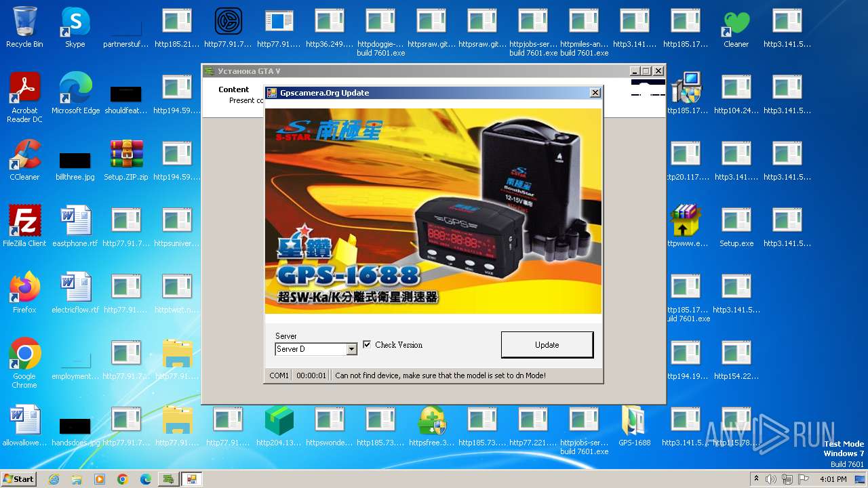Select the Cleaner green heart icon

click(x=736, y=28)
